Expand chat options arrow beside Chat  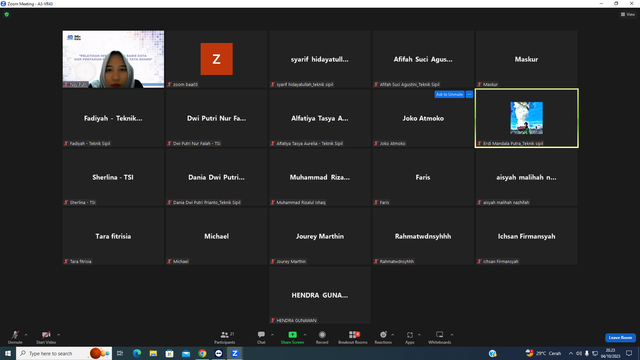[272, 335]
